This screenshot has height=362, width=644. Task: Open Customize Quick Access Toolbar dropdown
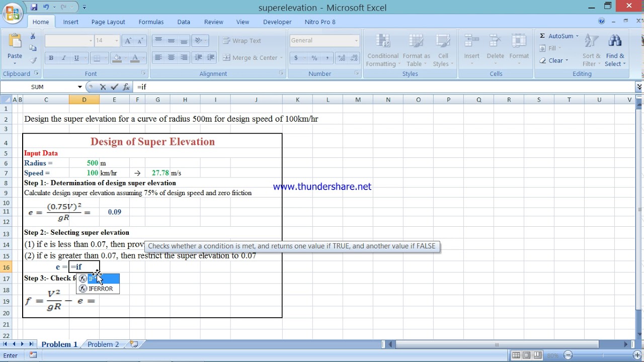tap(84, 7)
